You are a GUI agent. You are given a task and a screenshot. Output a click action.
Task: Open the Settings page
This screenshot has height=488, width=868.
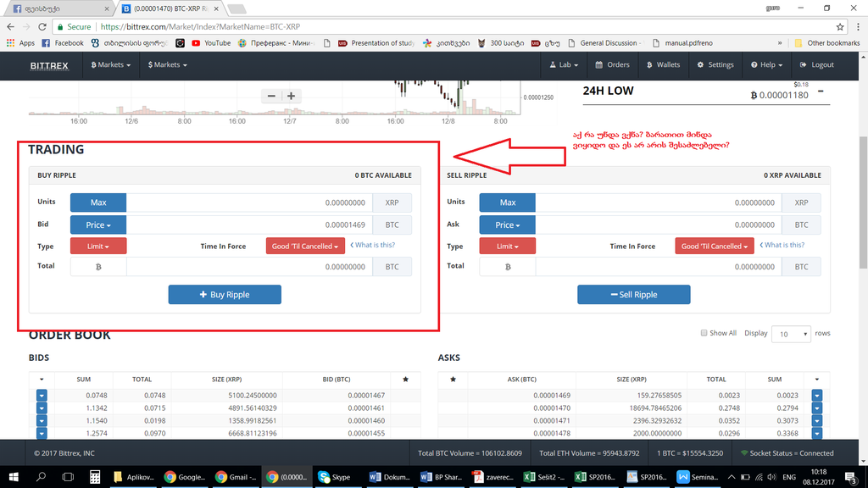point(715,64)
